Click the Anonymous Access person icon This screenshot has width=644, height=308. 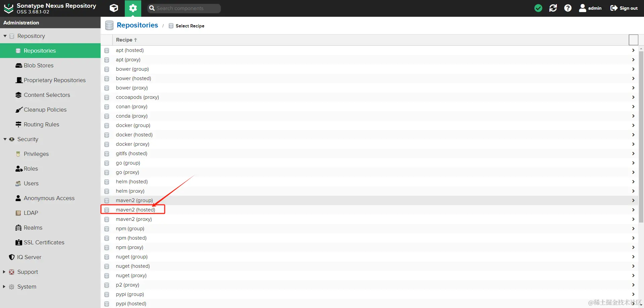[x=18, y=198]
